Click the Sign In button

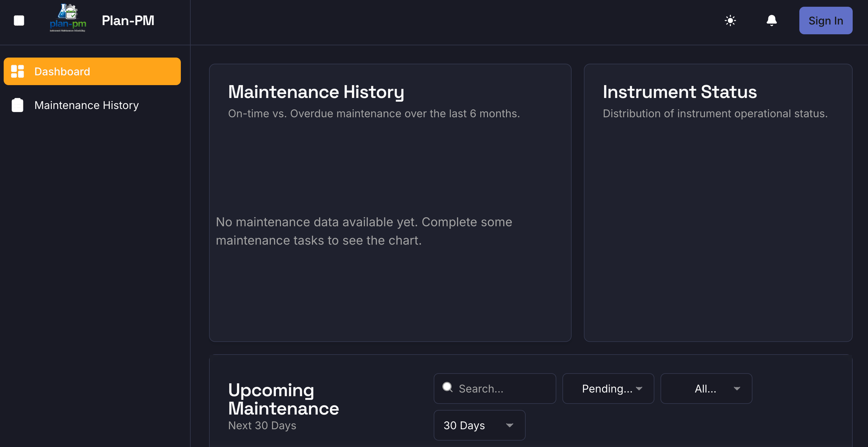(825, 21)
